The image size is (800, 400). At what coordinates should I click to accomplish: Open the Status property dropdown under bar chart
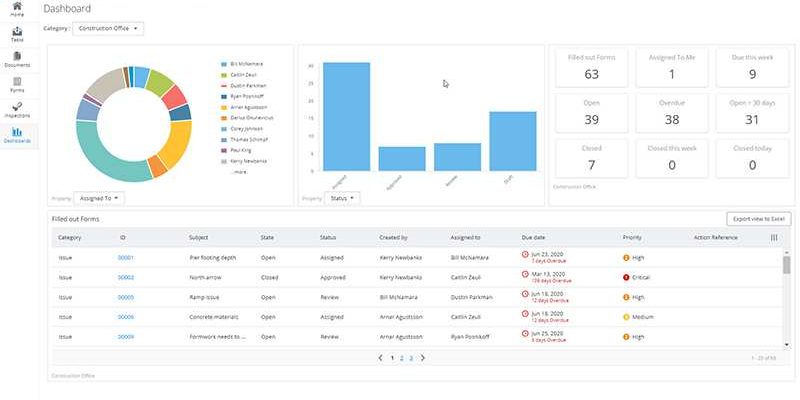340,199
